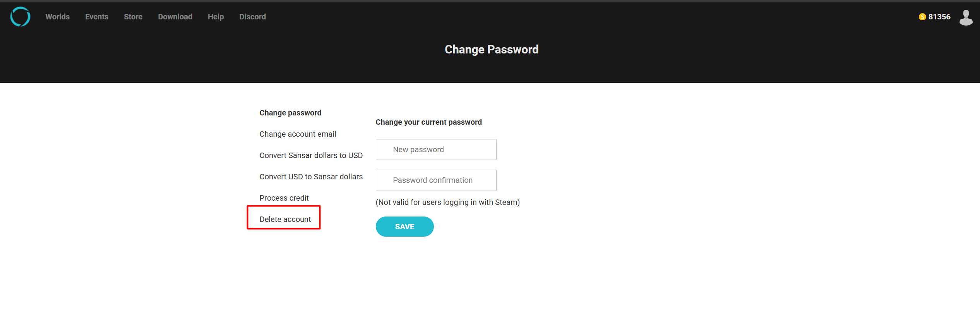
Task: Select Convert Sansar dollars to USD
Action: click(x=311, y=155)
